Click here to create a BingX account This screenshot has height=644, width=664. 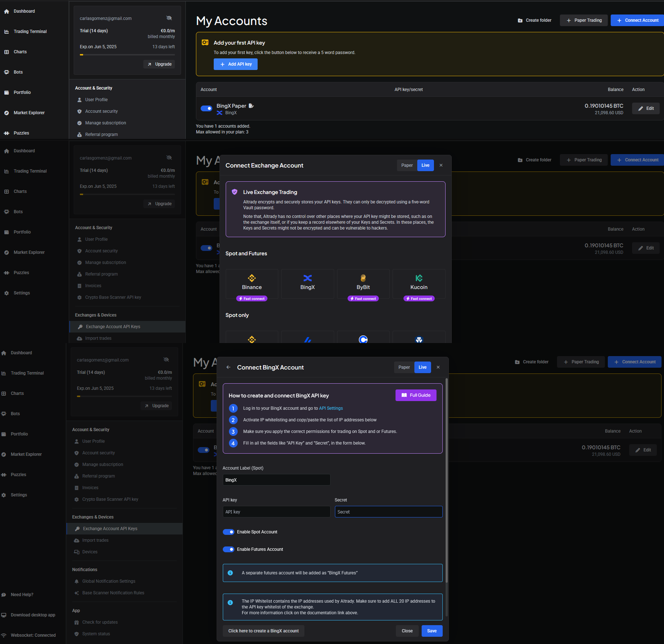point(263,631)
